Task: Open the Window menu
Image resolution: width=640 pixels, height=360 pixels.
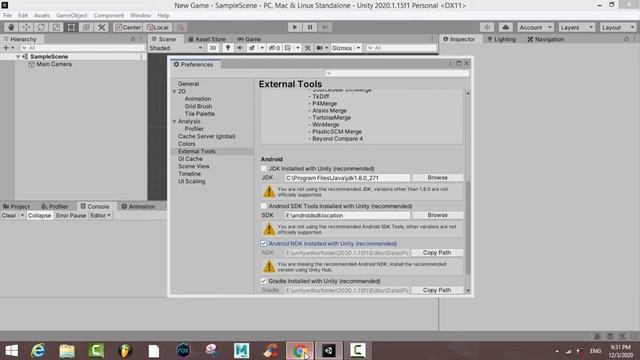Action: pyautogui.click(x=140, y=16)
